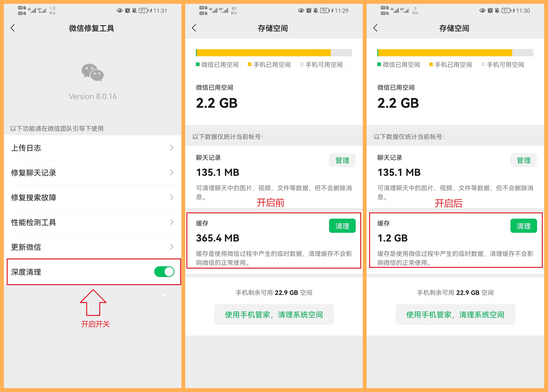
Task: Open 修复搜索故障 via its chevron
Action: click(x=172, y=198)
